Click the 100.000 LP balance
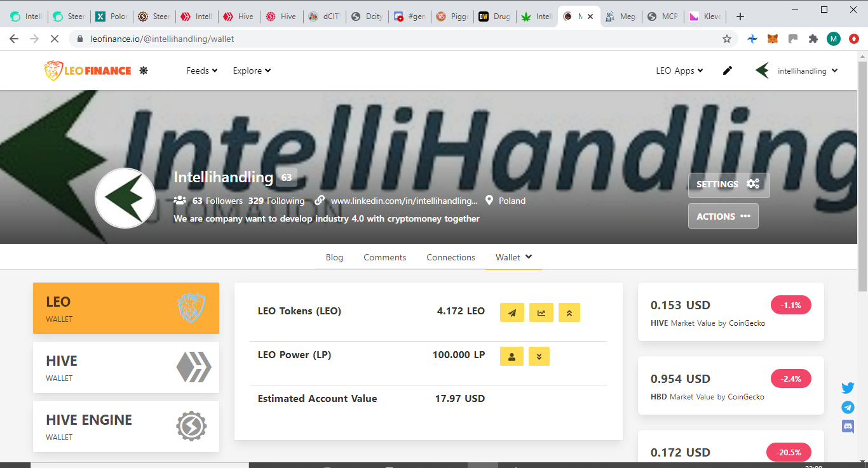Image resolution: width=868 pixels, height=468 pixels. 459,355
